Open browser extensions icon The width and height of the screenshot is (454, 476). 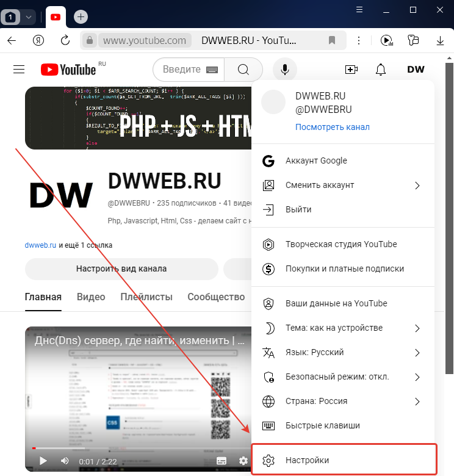click(413, 40)
